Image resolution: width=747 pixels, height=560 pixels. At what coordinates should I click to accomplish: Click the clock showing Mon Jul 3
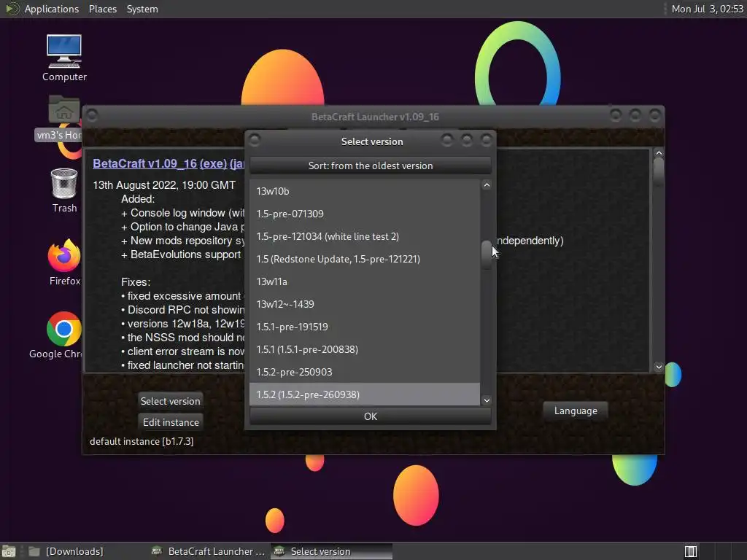pos(707,9)
